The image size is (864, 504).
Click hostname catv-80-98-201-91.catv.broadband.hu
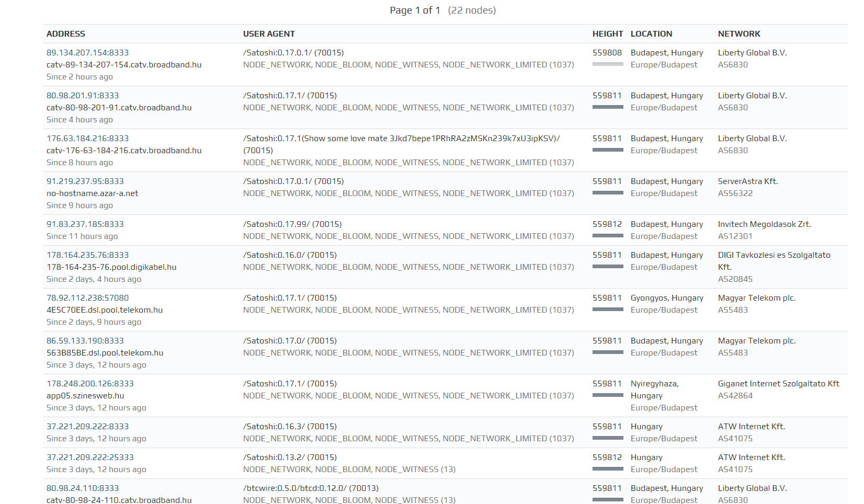pyautogui.click(x=119, y=108)
